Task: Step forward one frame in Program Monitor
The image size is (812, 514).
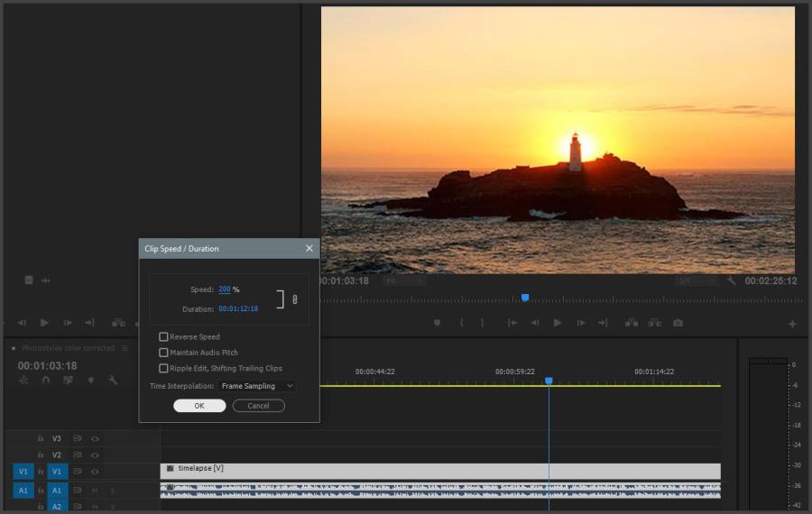Action: pos(581,323)
